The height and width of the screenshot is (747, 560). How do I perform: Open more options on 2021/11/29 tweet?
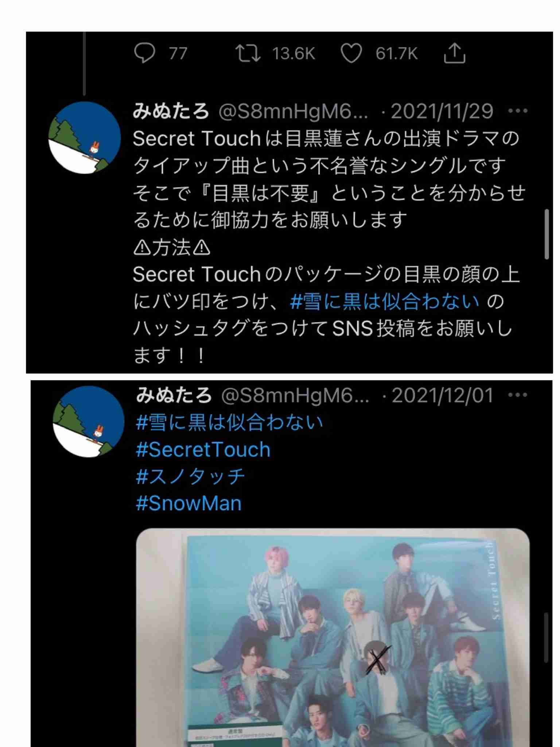pyautogui.click(x=518, y=111)
